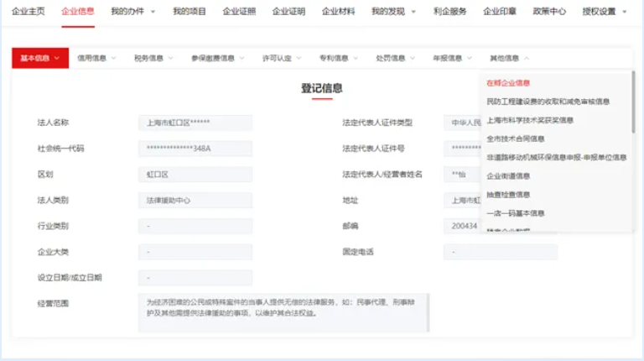This screenshot has width=644, height=361.
Task: Click the 法人名称 field value
Action: click(x=195, y=123)
